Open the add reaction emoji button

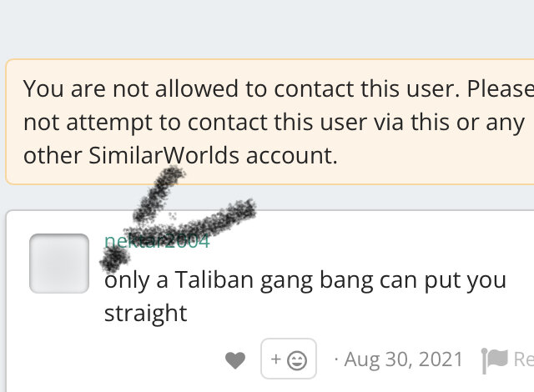(x=289, y=359)
